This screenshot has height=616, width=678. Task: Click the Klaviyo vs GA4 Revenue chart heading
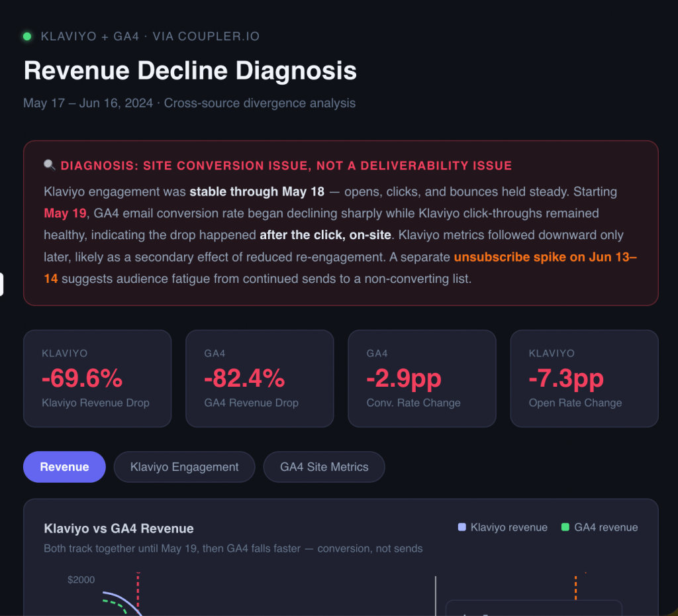coord(119,528)
